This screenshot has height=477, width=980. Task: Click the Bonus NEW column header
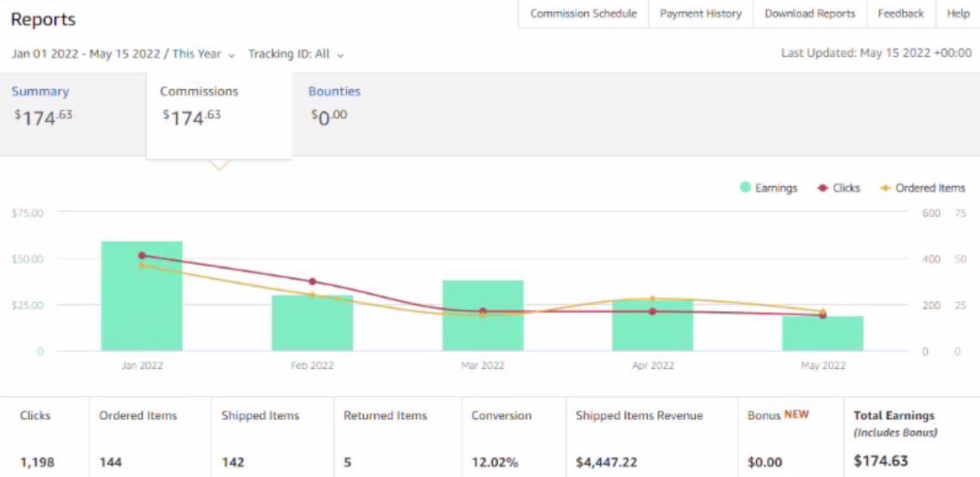778,415
